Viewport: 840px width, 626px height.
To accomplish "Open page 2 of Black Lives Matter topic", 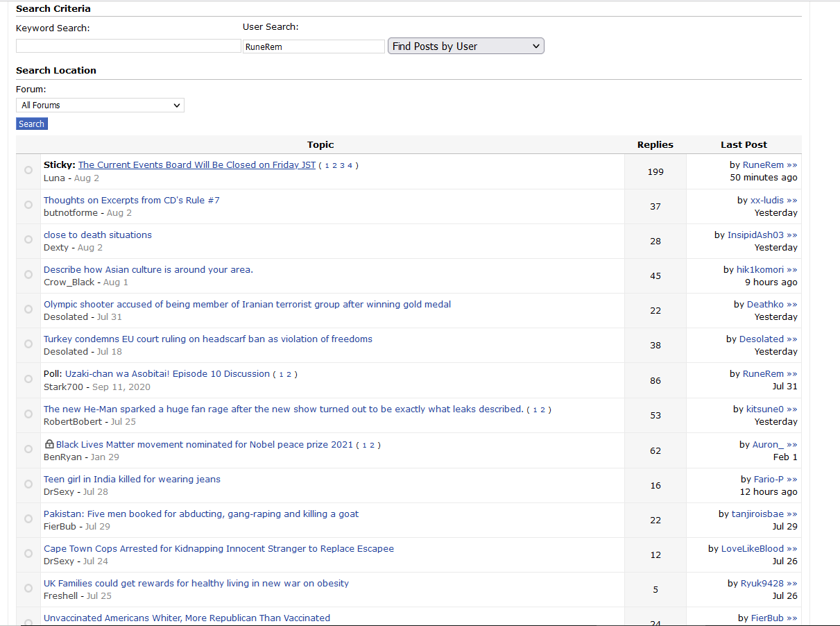I will click(372, 446).
